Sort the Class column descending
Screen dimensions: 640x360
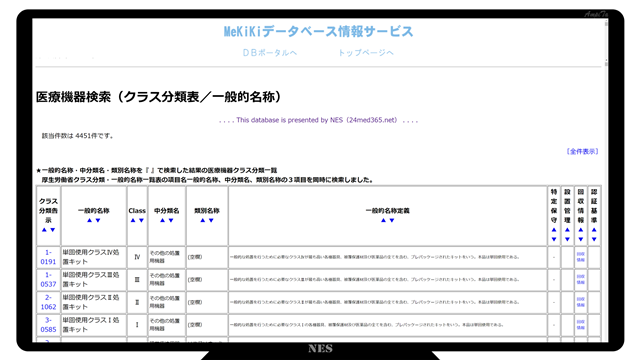tap(141, 220)
